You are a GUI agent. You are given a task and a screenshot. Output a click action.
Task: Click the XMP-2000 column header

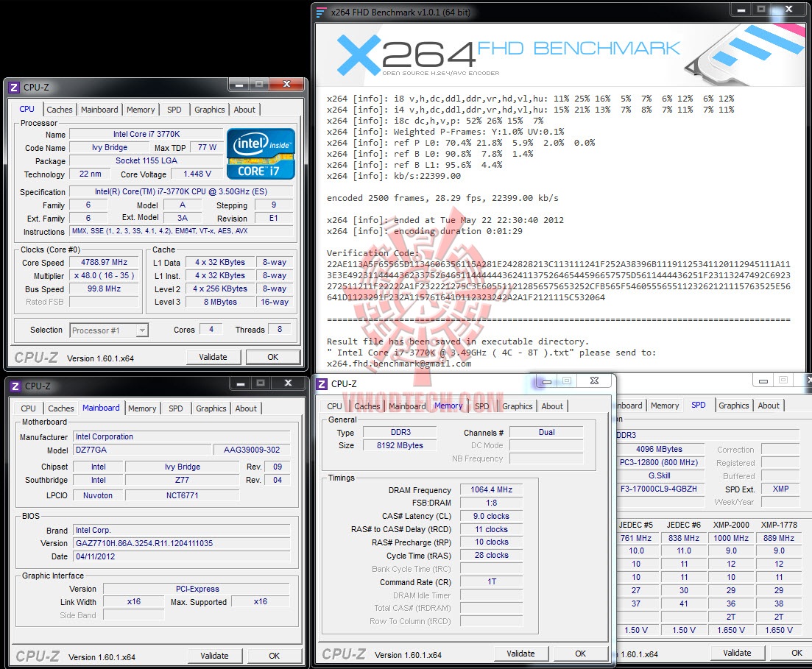click(731, 525)
